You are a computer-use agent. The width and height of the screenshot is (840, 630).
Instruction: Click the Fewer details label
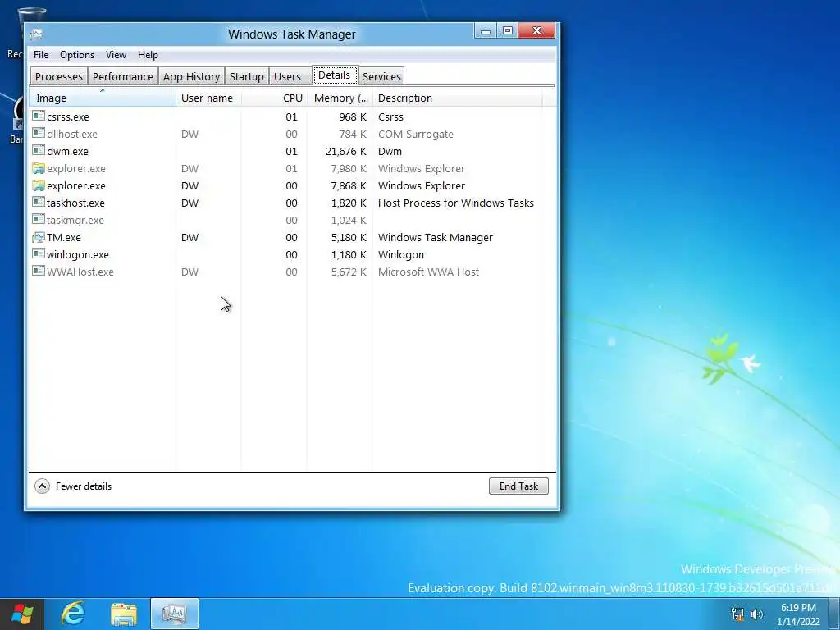tap(84, 486)
